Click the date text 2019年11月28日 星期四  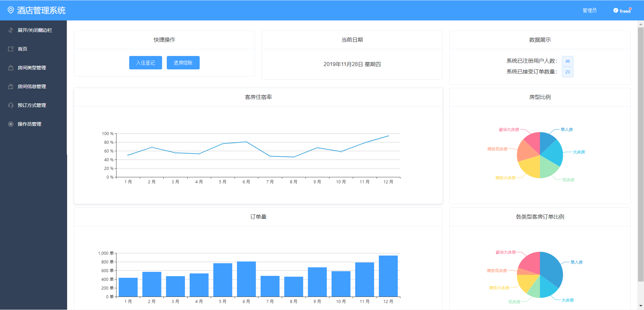click(352, 64)
